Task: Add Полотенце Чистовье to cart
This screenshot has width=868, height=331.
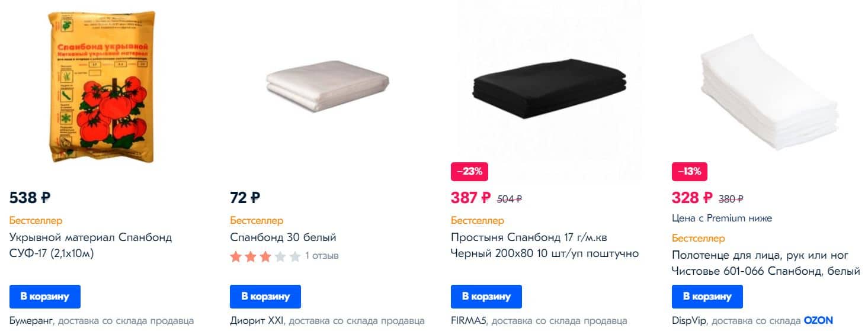Action: pos(707,296)
